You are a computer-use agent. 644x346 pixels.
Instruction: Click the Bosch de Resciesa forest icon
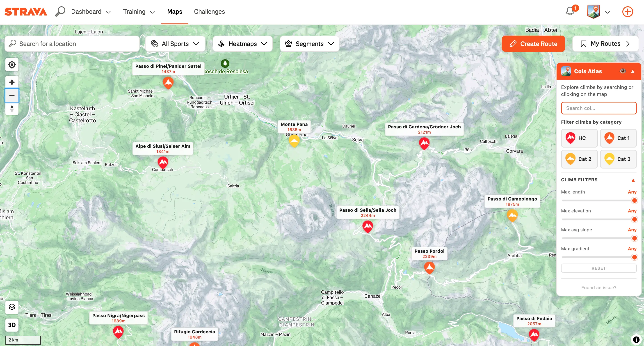pos(225,64)
